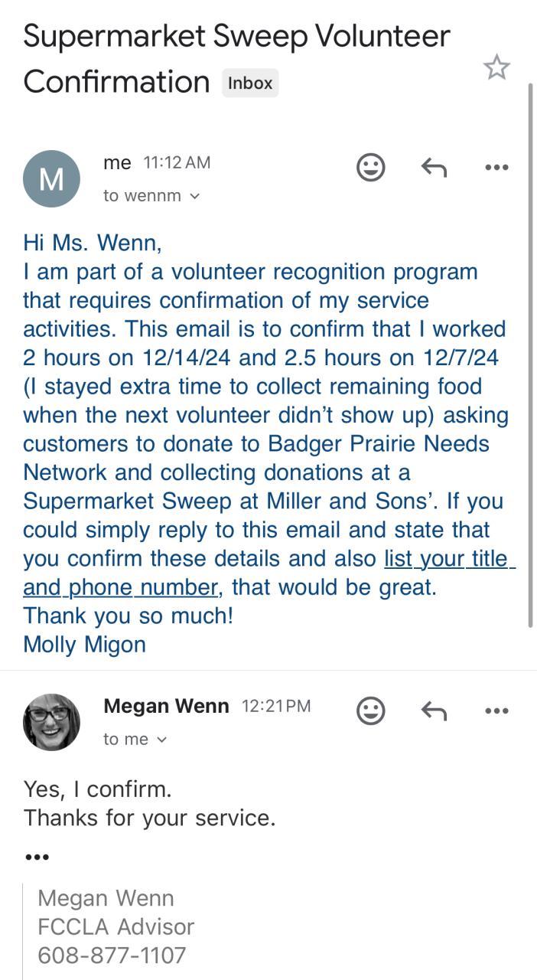The image size is (537, 980).
Task: Click the email subject title text
Action: (x=236, y=58)
